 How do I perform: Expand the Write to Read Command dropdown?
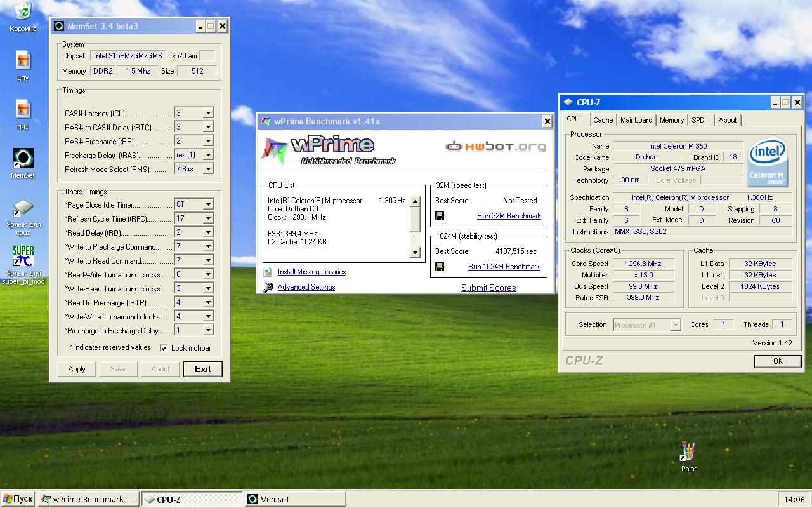click(x=207, y=260)
